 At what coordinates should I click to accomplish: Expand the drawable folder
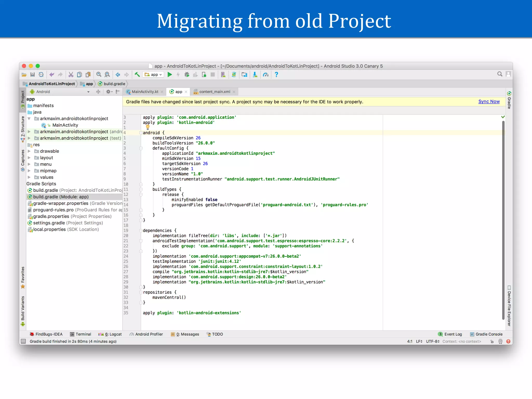[29, 151]
